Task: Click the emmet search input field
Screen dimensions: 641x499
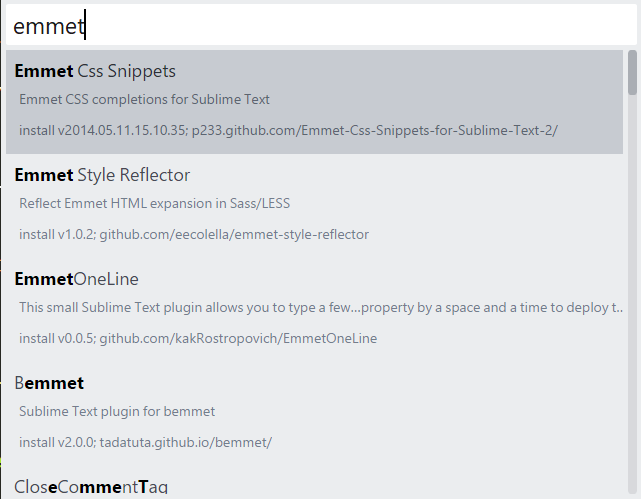Action: [320, 26]
